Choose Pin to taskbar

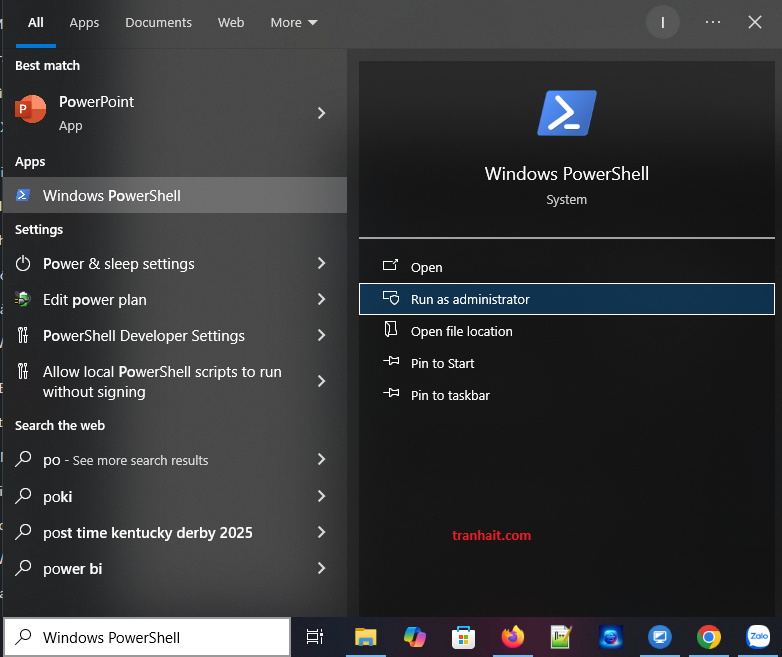coord(567,395)
